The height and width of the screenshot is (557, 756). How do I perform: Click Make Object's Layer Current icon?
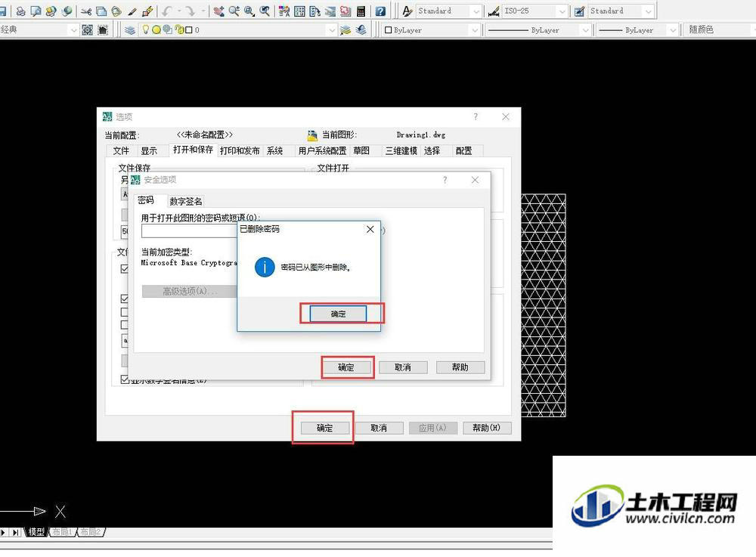[345, 30]
